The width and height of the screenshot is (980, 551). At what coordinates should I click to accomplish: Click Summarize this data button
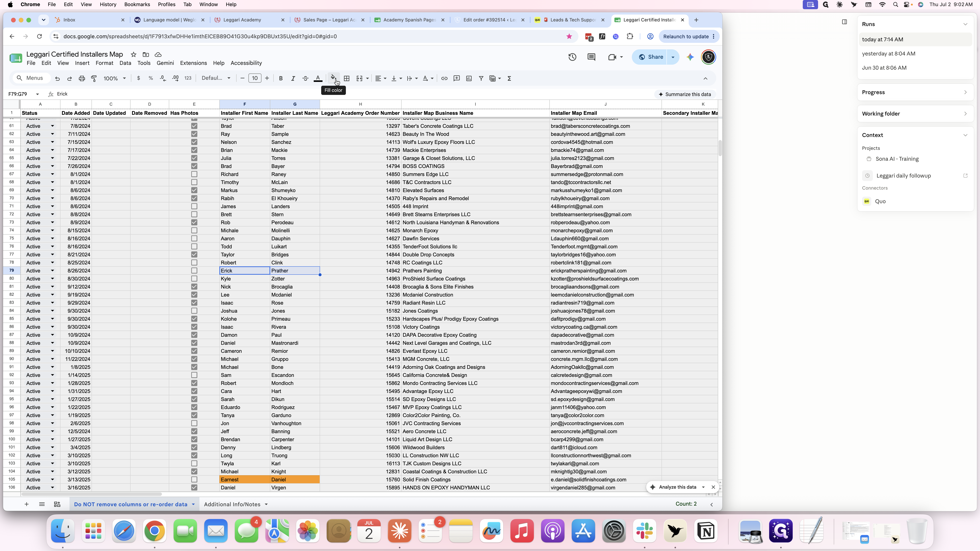685,94
